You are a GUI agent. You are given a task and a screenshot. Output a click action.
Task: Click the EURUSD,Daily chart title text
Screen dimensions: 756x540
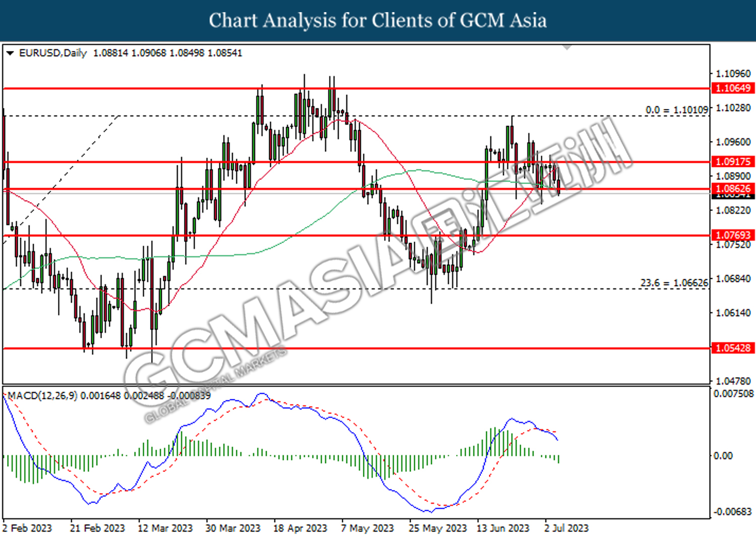pyautogui.click(x=53, y=53)
